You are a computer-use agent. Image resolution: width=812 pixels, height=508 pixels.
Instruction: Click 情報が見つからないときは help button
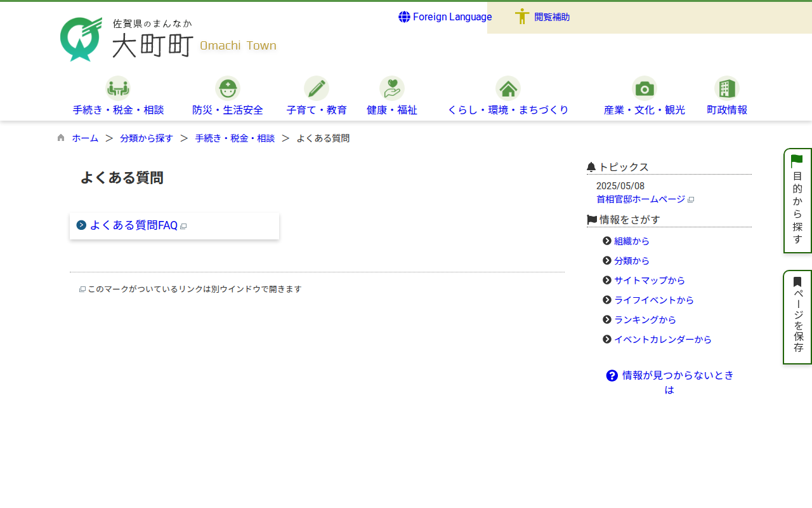tap(669, 382)
